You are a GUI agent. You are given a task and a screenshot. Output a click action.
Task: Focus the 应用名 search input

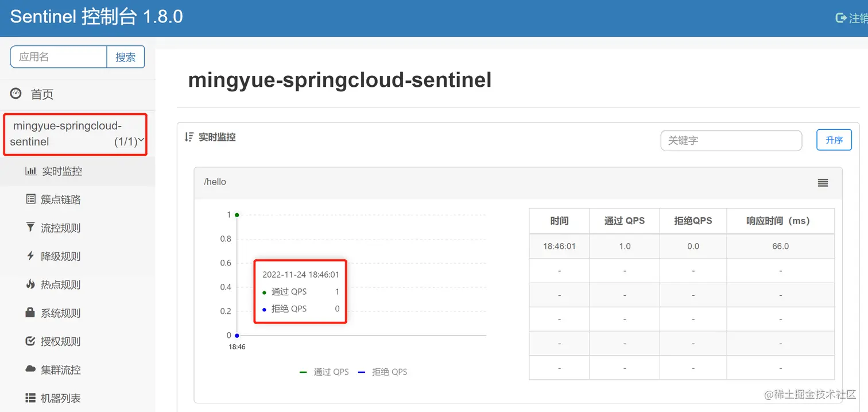(x=59, y=57)
